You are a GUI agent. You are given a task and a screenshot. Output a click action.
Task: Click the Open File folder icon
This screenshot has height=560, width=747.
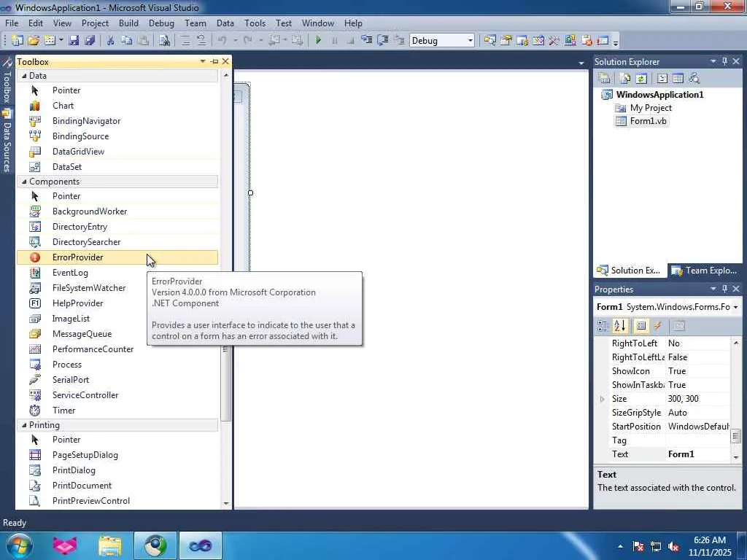click(34, 41)
